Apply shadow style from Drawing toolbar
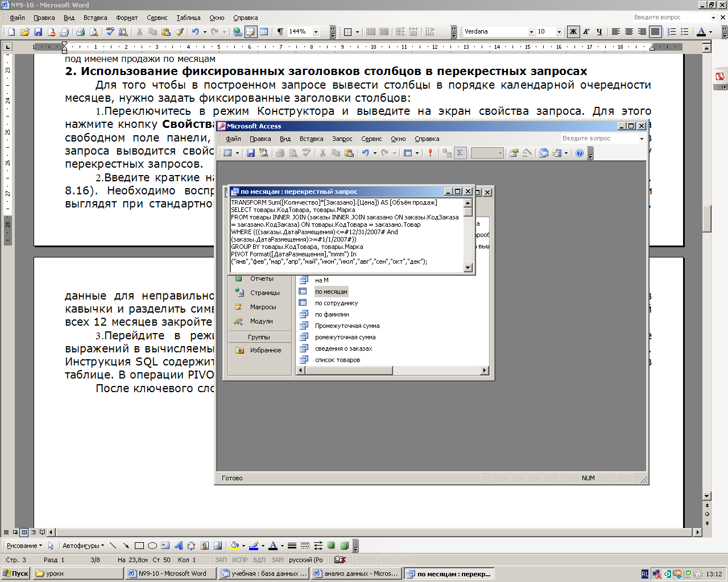The width and height of the screenshot is (728, 582). 331,546
